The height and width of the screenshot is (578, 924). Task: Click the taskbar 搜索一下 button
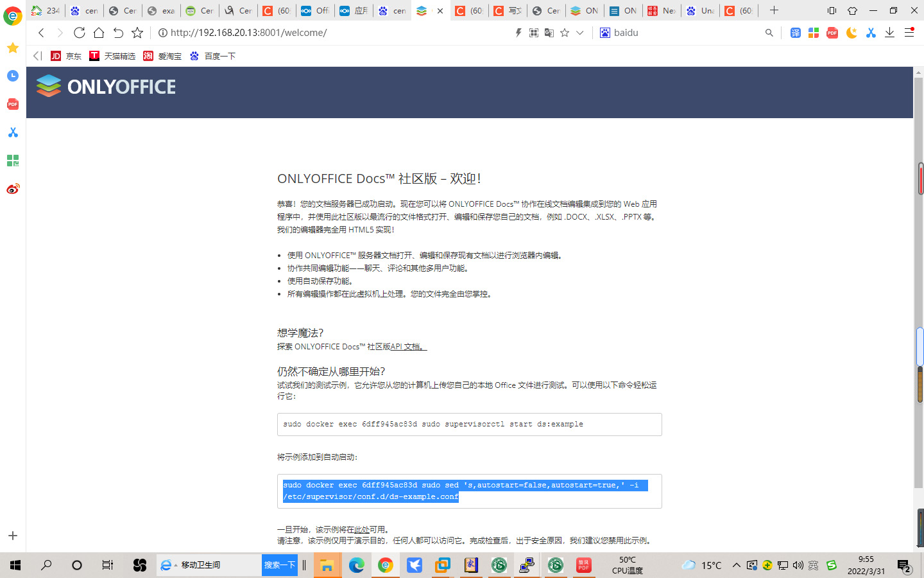(x=280, y=565)
